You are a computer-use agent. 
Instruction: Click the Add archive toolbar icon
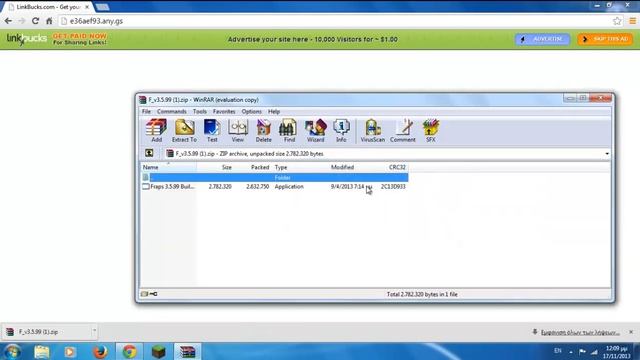point(156,131)
